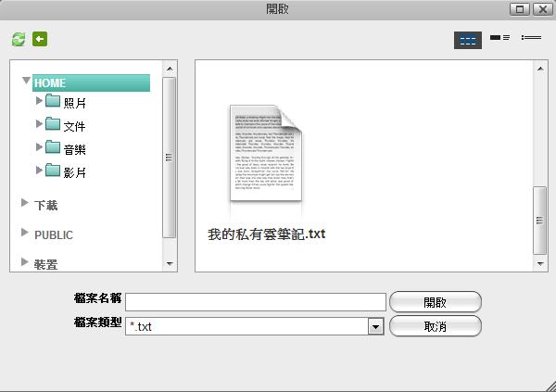Switch to tiles view mode
The height and width of the screenshot is (392, 556).
pyautogui.click(x=500, y=39)
